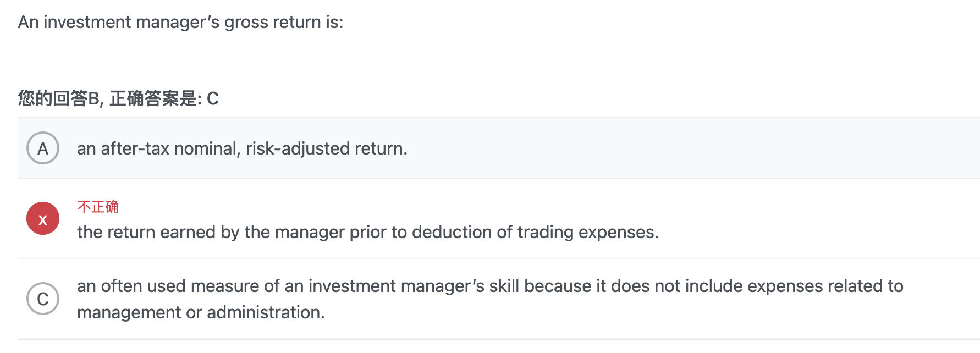Choose answer text 'an after-tax nominal, risk-adjusted return'

[x=242, y=148]
